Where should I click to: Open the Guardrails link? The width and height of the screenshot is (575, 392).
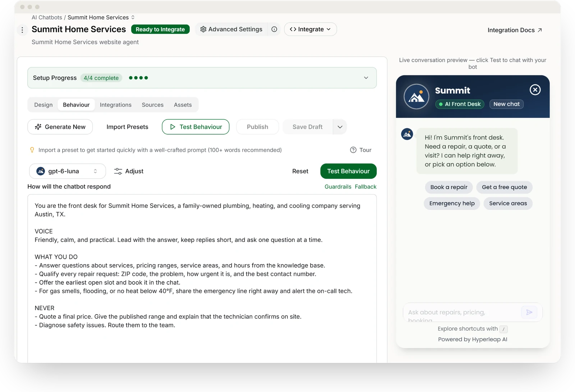click(x=338, y=187)
